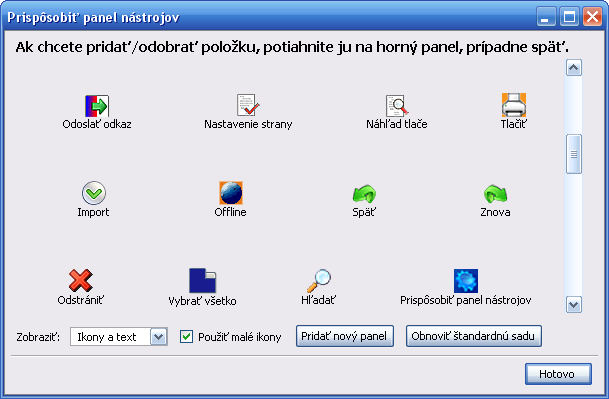The width and height of the screenshot is (609, 399).
Task: Click the Odoslať odkaz arrow icon
Action: [97, 106]
